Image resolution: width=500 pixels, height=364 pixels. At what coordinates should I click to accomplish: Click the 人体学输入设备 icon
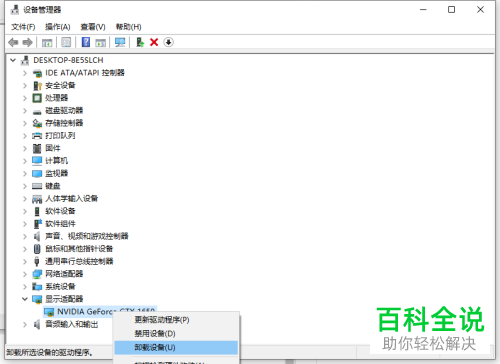pyautogui.click(x=37, y=199)
